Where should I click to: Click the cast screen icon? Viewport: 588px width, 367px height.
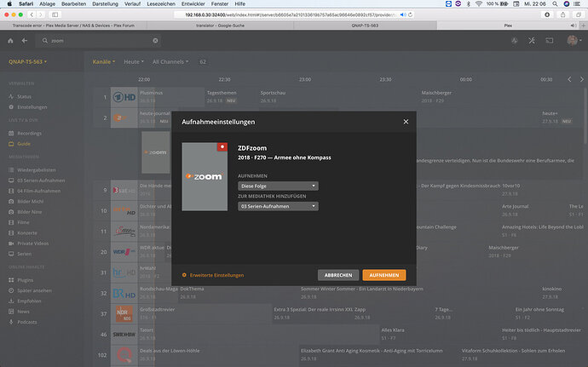pyautogui.click(x=550, y=41)
